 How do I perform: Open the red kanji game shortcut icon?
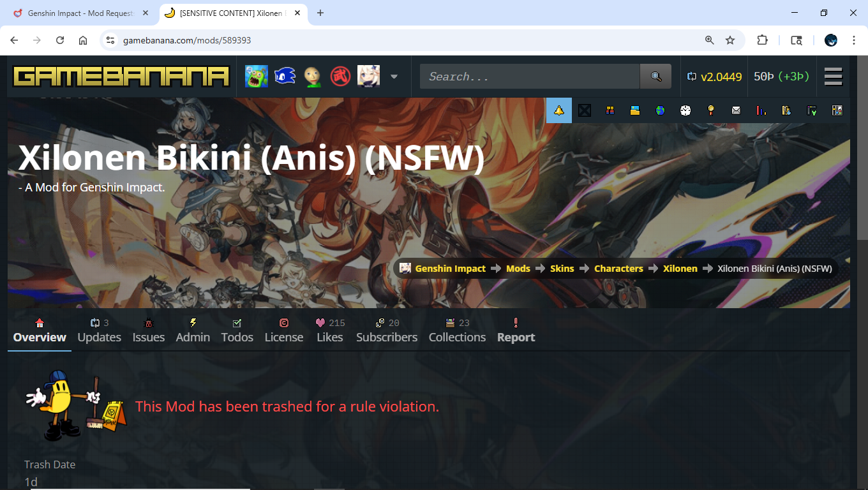pyautogui.click(x=340, y=77)
